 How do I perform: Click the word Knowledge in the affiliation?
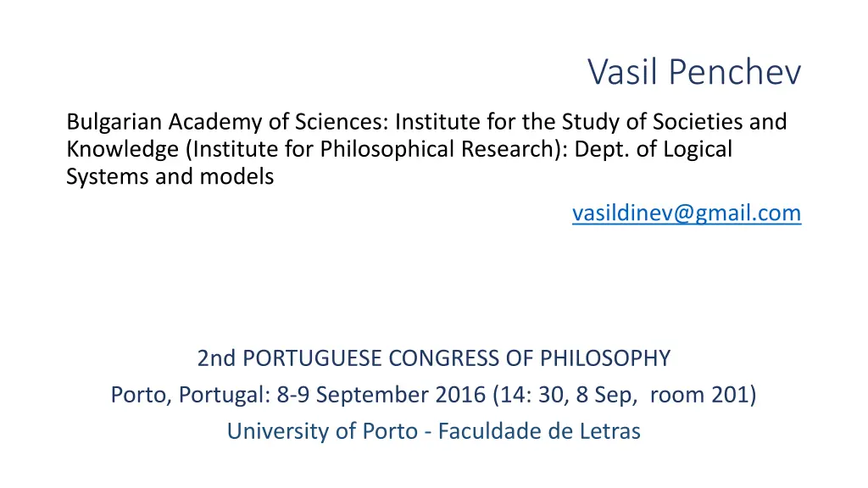pos(122,149)
